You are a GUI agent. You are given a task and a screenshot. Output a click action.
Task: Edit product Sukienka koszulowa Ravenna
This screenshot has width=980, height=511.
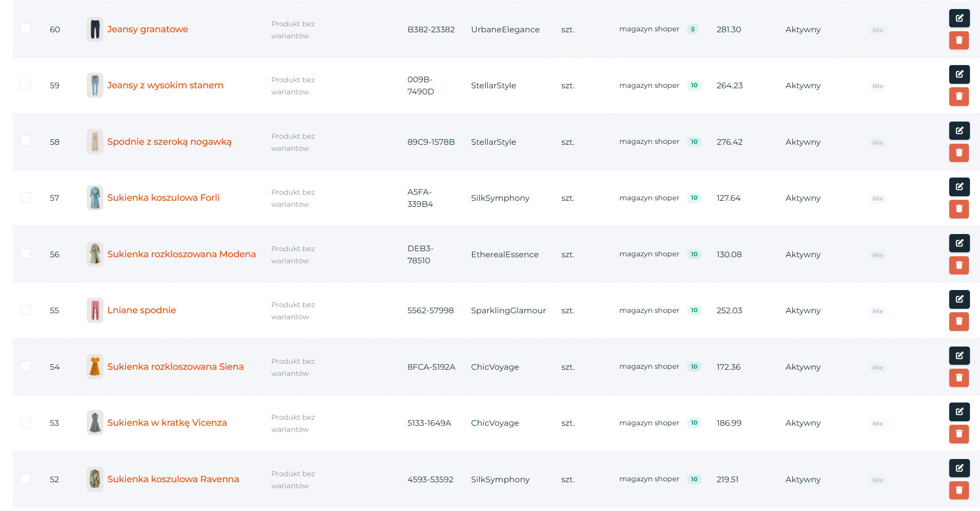pyautogui.click(x=959, y=468)
